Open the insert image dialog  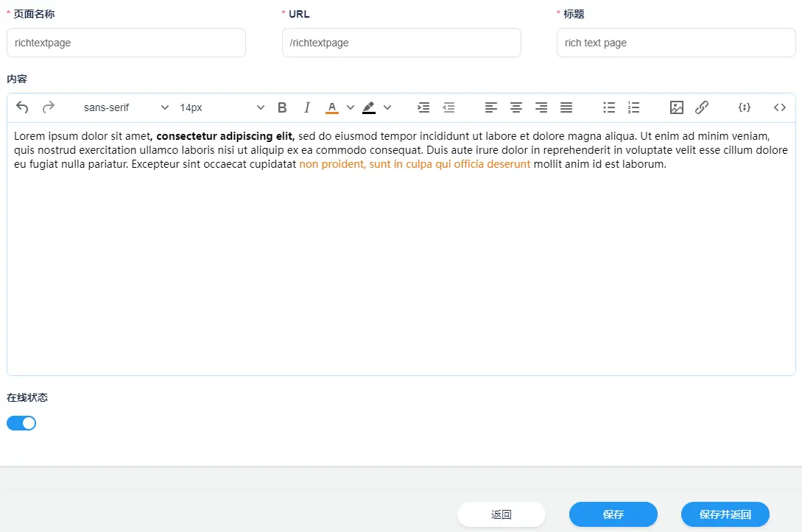677,107
